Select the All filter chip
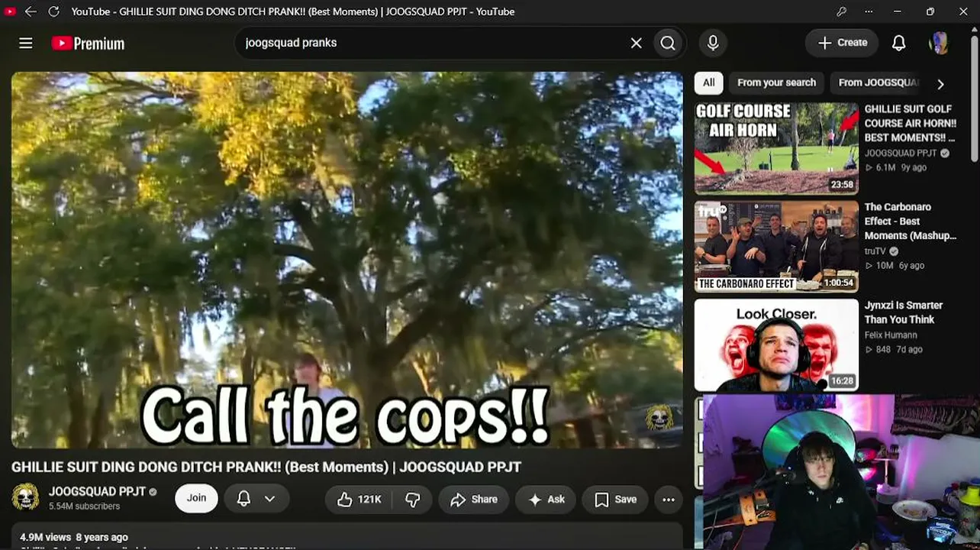This screenshot has width=980, height=550. (709, 82)
